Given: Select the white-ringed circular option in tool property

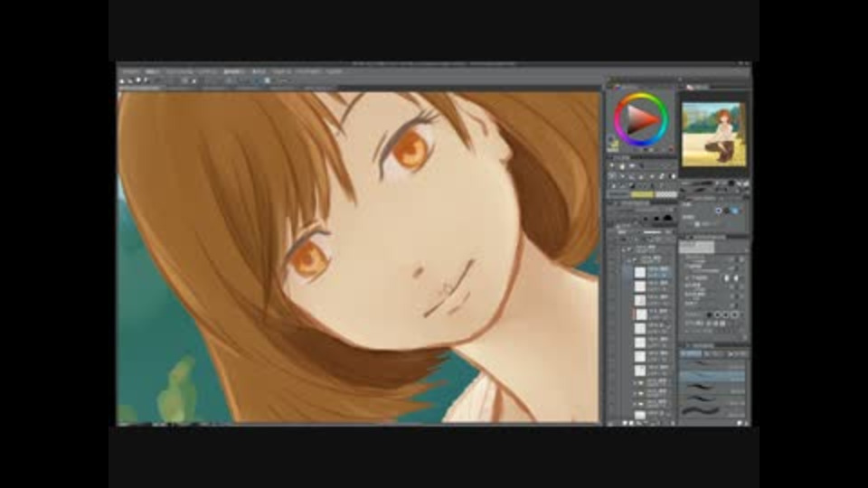Looking at the screenshot, I should pyautogui.click(x=719, y=211).
